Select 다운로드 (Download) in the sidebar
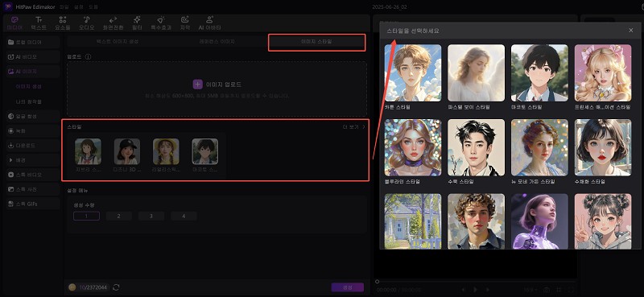644x297 pixels. [33, 146]
